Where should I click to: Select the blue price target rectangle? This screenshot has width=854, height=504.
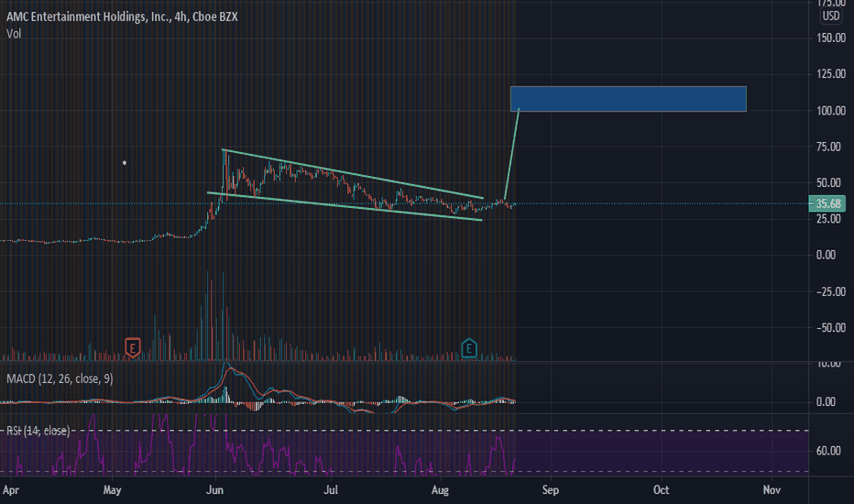click(628, 99)
